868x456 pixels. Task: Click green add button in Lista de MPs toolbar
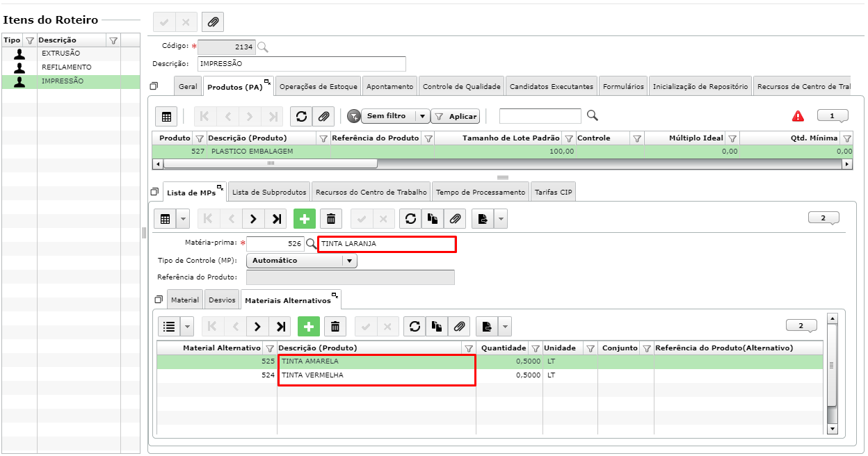(x=304, y=219)
